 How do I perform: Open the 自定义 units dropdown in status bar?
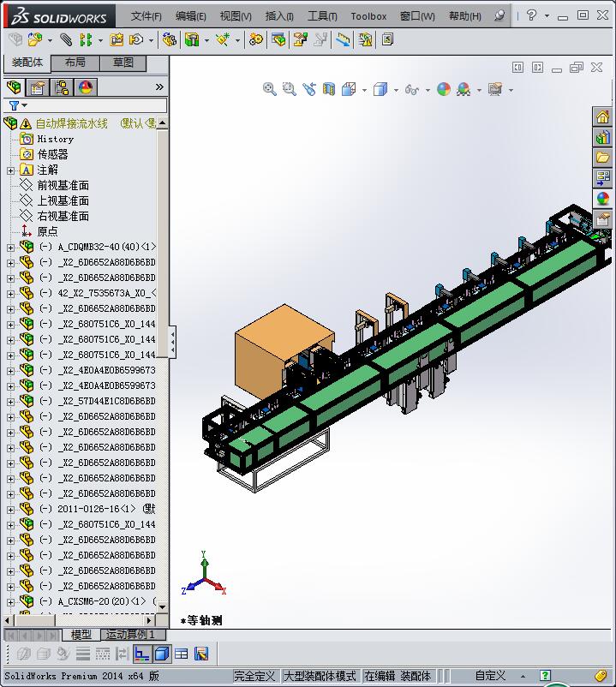click(523, 676)
